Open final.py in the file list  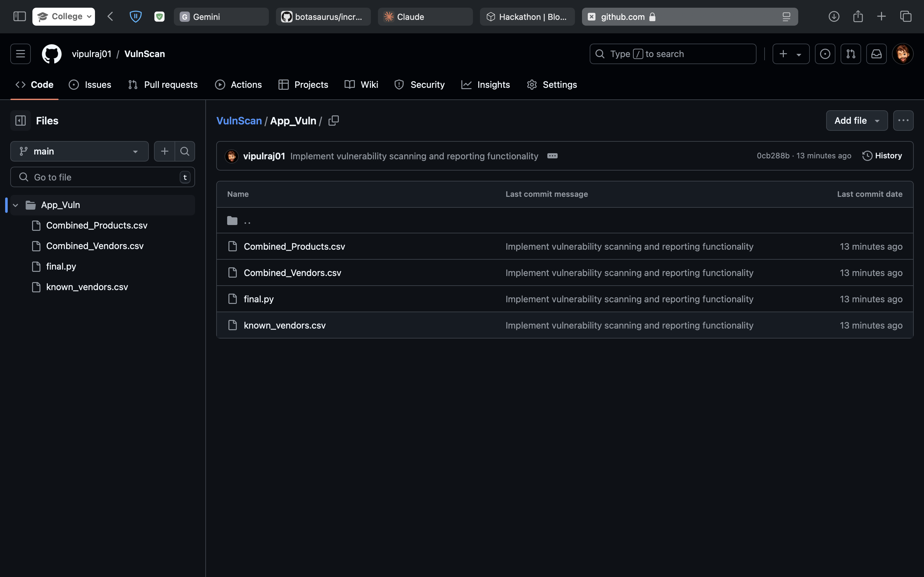click(259, 299)
